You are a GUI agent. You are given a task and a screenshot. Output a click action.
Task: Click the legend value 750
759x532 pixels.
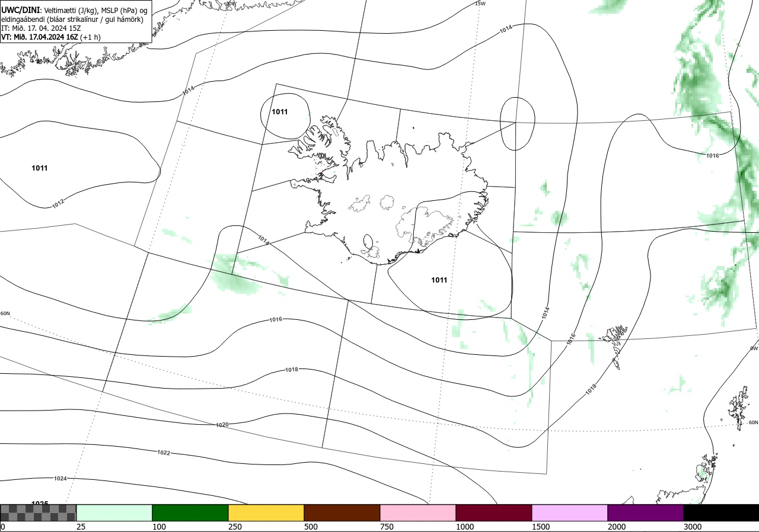pos(387,527)
